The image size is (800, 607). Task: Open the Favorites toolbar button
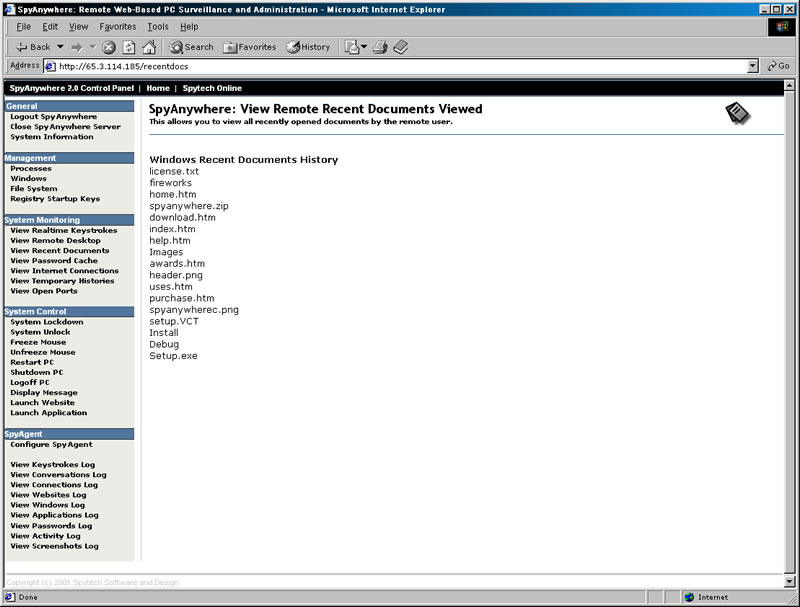click(250, 47)
